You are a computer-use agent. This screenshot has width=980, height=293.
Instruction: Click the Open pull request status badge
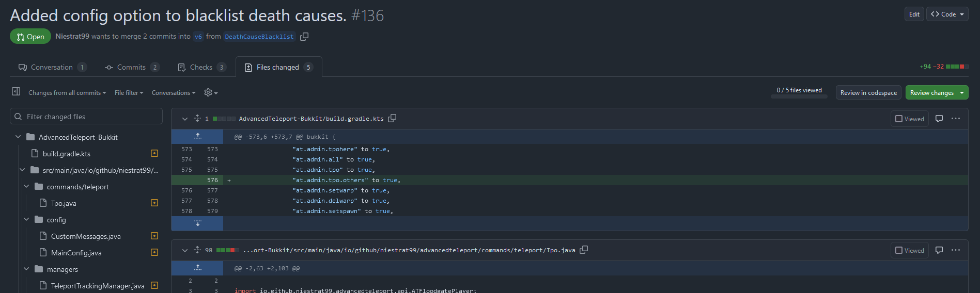click(x=30, y=37)
